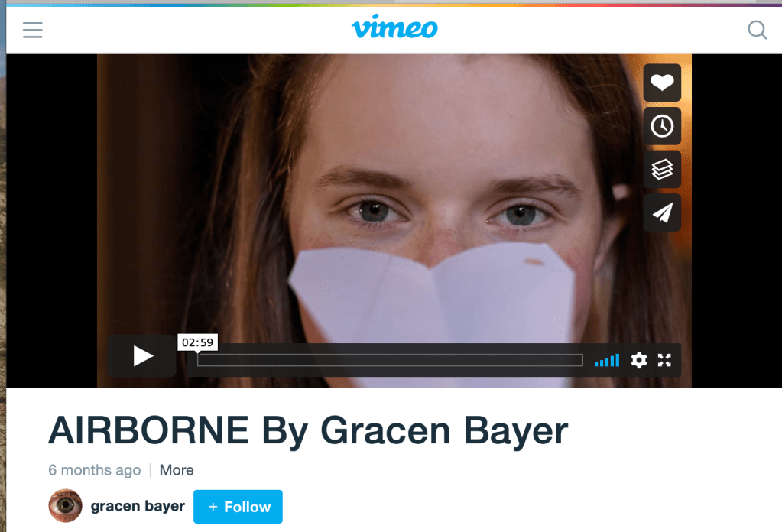
Task: Add video to collections stack icon
Action: point(662,170)
